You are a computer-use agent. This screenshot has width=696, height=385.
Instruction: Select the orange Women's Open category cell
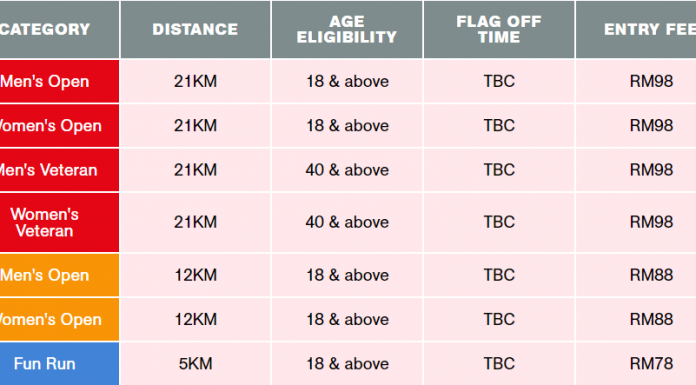(x=59, y=320)
